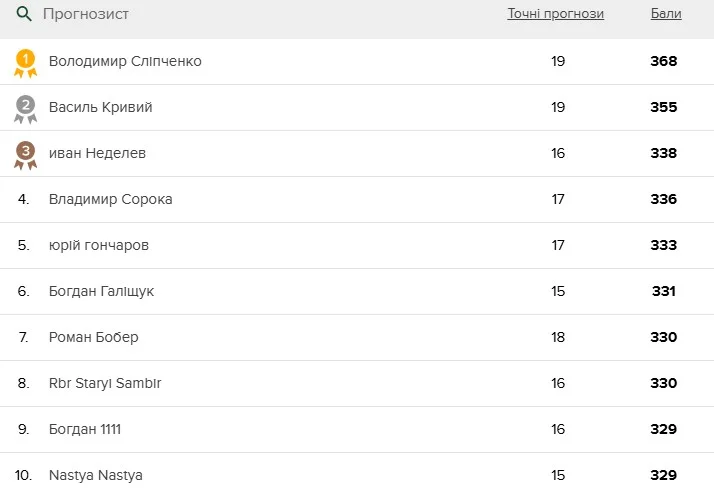Sort by Бали column header
This screenshot has width=714, height=497.
coord(666,14)
